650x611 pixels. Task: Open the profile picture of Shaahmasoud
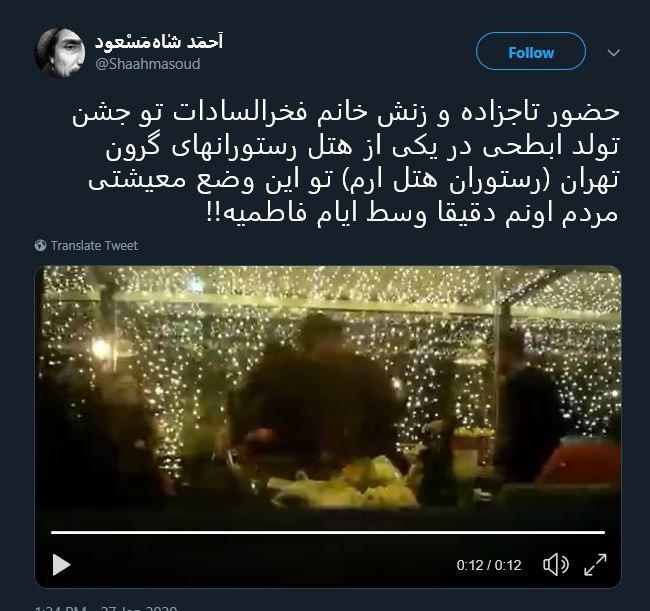click(x=60, y=53)
